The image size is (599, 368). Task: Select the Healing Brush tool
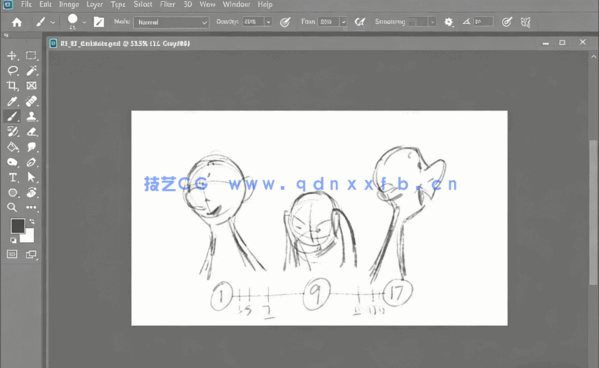click(x=31, y=101)
